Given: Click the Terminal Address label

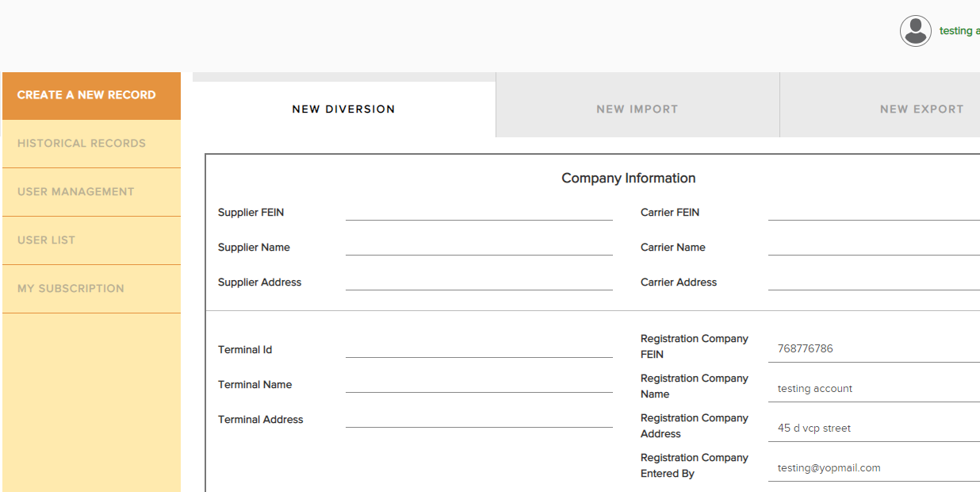Looking at the screenshot, I should (x=260, y=420).
